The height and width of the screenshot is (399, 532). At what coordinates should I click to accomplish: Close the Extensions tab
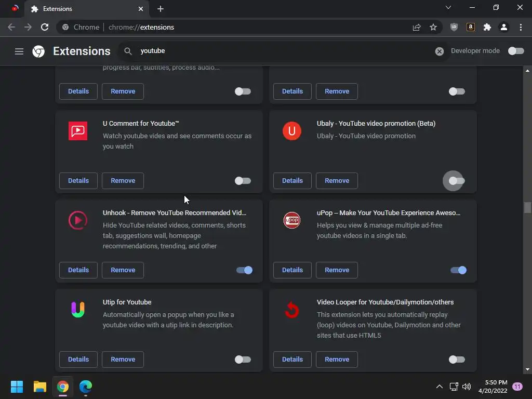[141, 9]
